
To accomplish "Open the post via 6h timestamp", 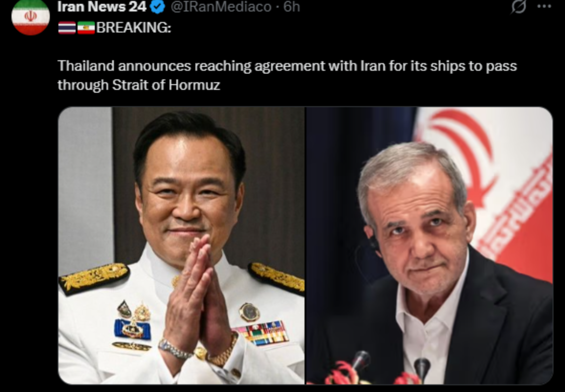I will click(291, 7).
